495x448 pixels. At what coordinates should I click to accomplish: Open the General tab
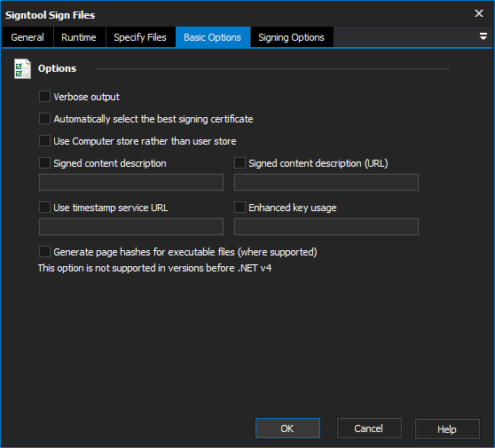(27, 37)
